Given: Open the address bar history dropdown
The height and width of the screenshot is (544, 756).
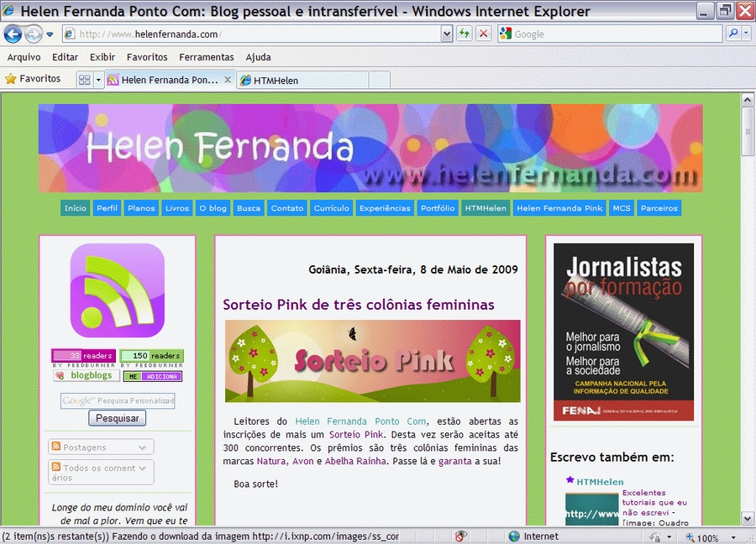Looking at the screenshot, I should 446,34.
